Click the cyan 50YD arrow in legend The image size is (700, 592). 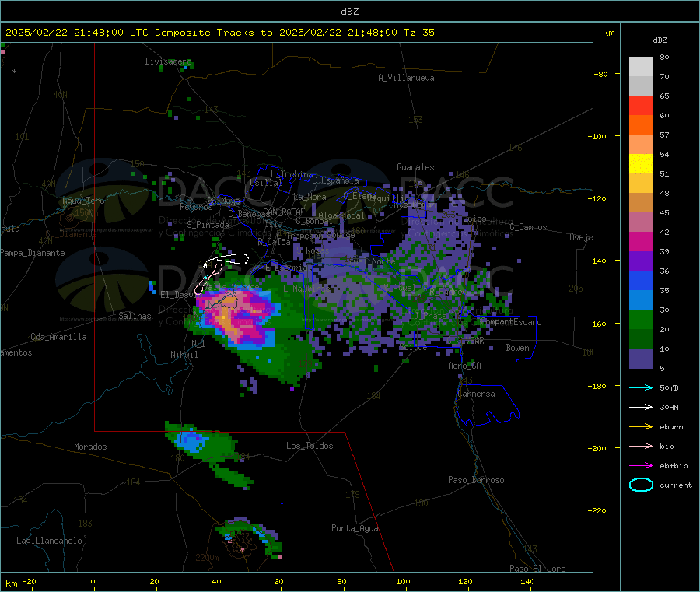(641, 387)
